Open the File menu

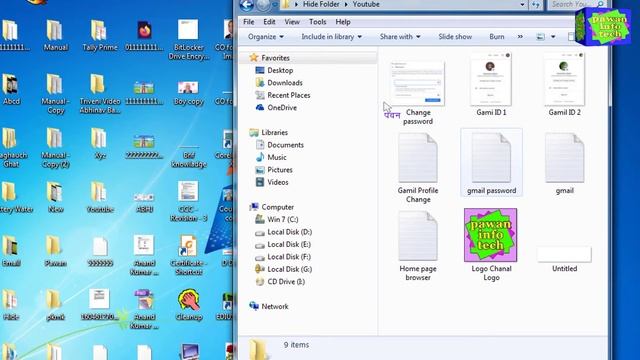249,22
